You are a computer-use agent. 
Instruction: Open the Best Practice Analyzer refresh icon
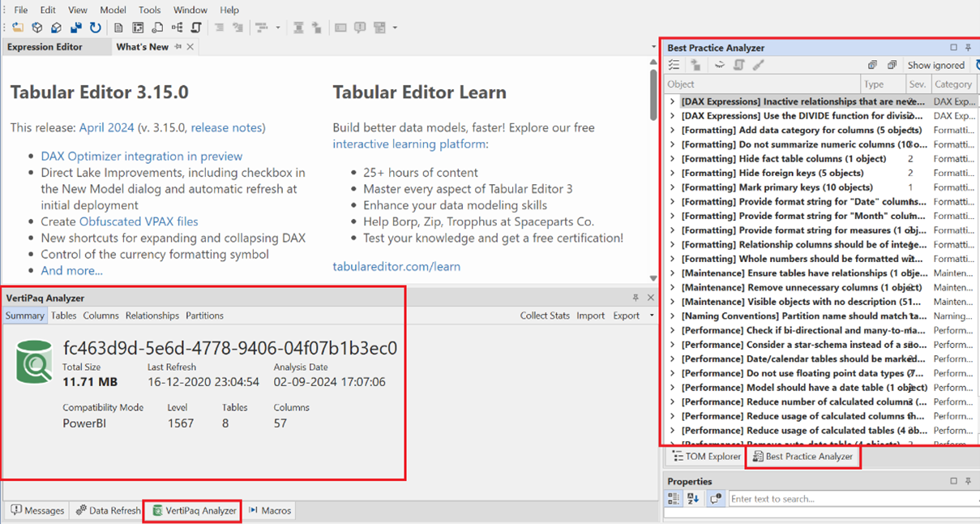pos(975,64)
